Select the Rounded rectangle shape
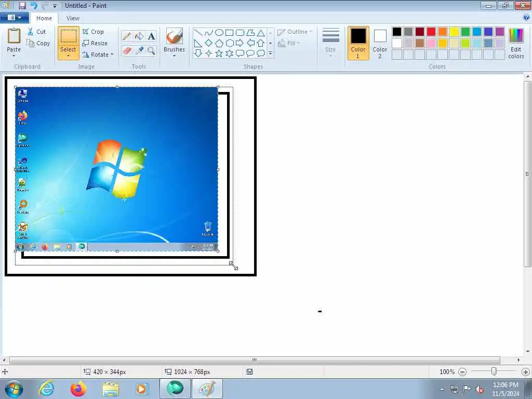 click(240, 33)
